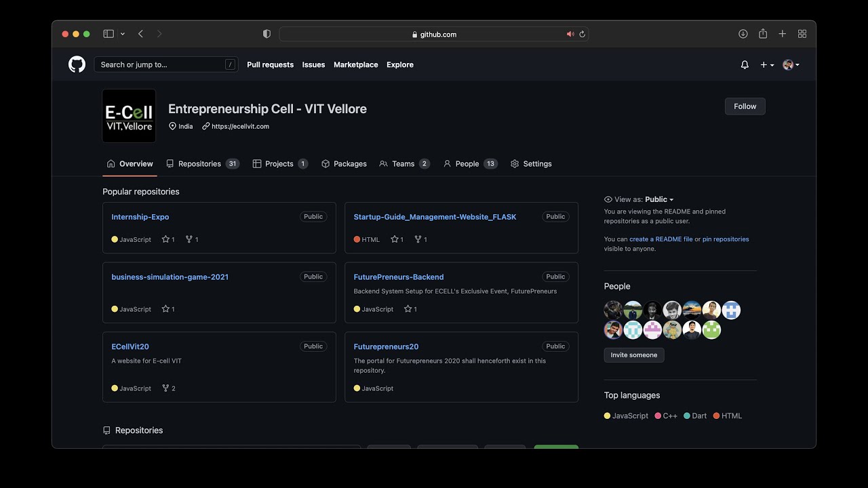Follow the Entrepreneurship Cell organization
This screenshot has width=868, height=488.
745,106
